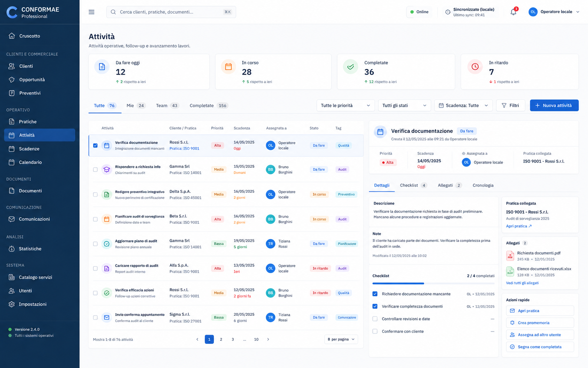
Task: Change the 8 per pagina selector
Action: click(341, 339)
